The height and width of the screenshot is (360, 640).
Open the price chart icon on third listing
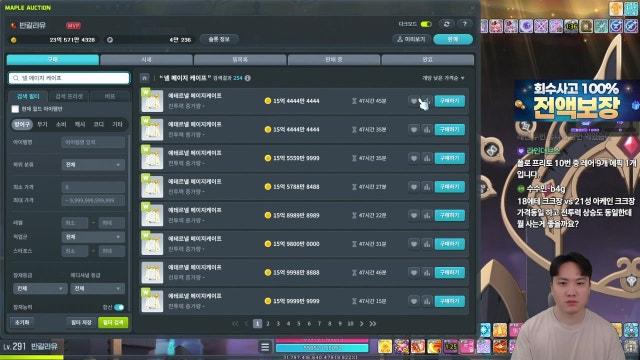click(427, 158)
